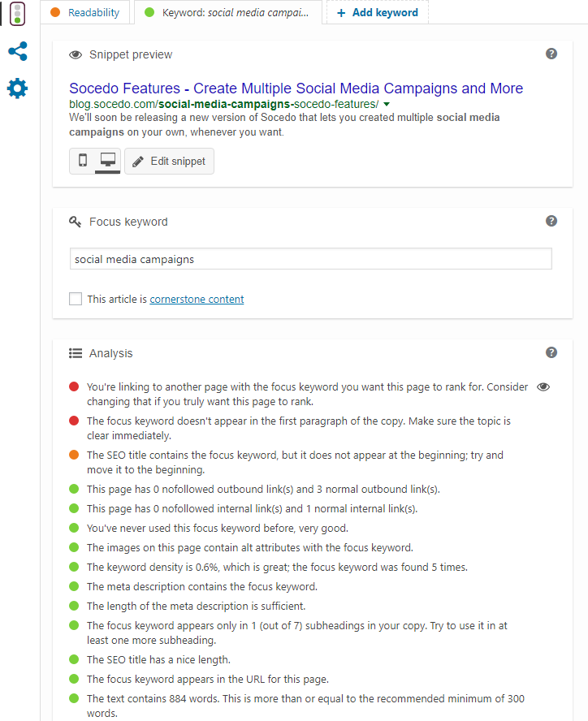Open the cornerstone content link
This screenshot has width=588, height=721.
pyautogui.click(x=197, y=300)
